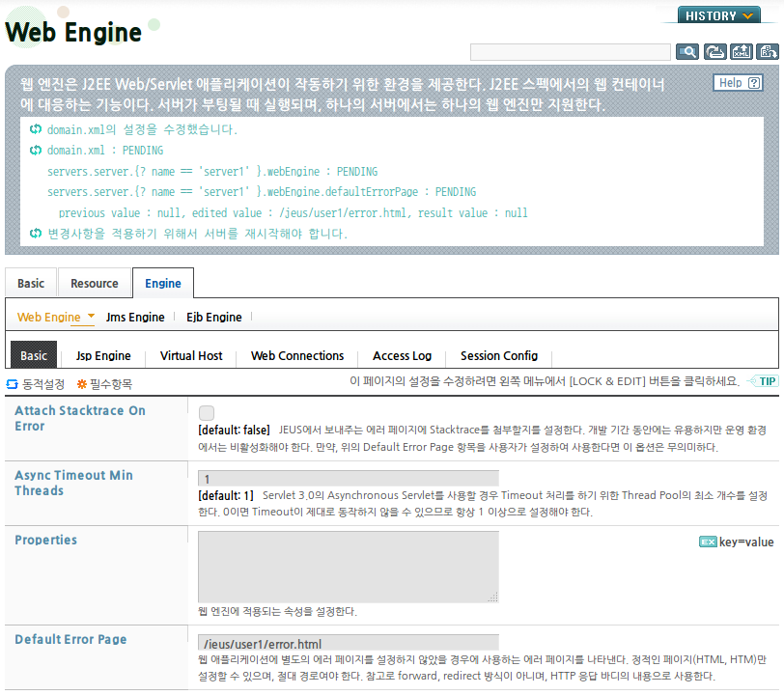Open Web Connections sub-tab
This screenshot has height=695, width=784.
[x=297, y=355]
